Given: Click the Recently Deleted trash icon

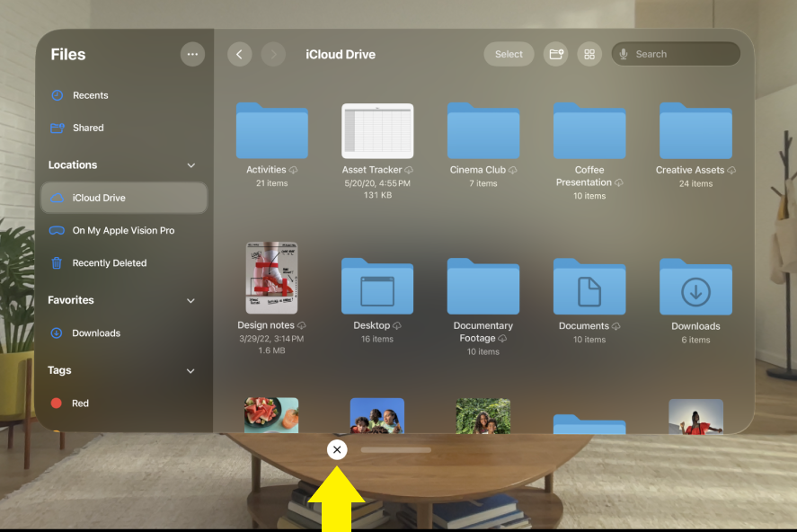Looking at the screenshot, I should click(57, 262).
